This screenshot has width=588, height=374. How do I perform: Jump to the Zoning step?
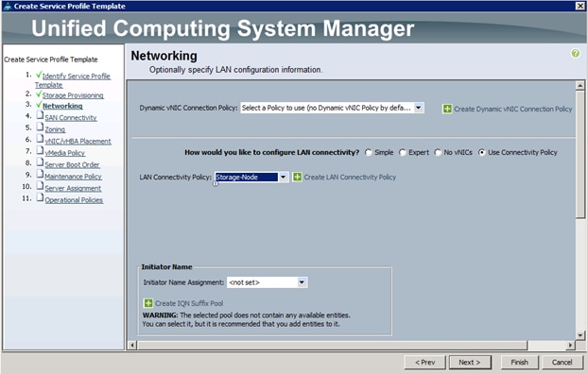pyautogui.click(x=55, y=129)
